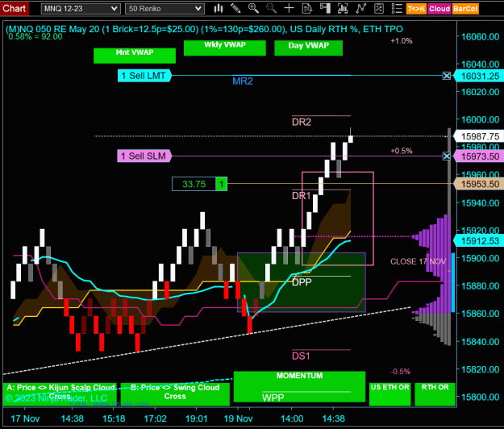This screenshot has width=504, height=429.
Task: Switch to the Chart tab
Action: (x=15, y=8)
